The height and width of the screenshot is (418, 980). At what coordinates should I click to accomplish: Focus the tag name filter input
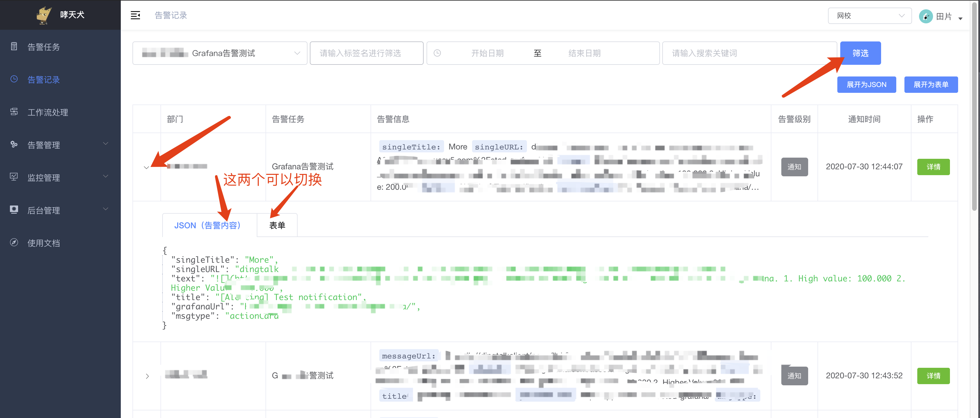(366, 53)
